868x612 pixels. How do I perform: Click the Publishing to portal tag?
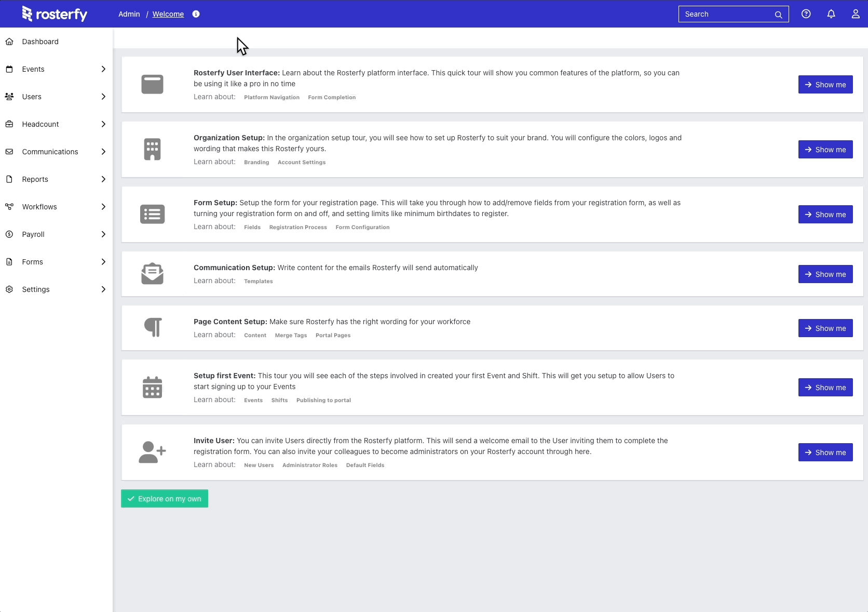pyautogui.click(x=323, y=401)
